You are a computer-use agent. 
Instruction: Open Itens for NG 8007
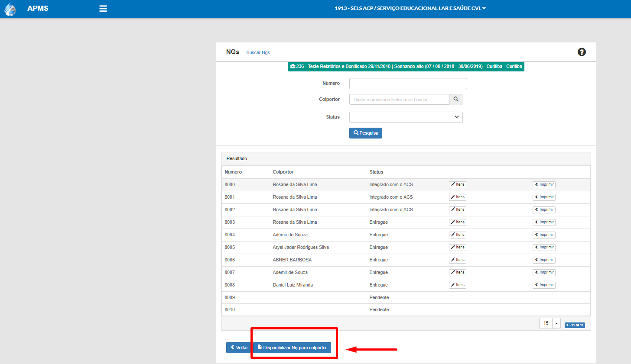458,272
